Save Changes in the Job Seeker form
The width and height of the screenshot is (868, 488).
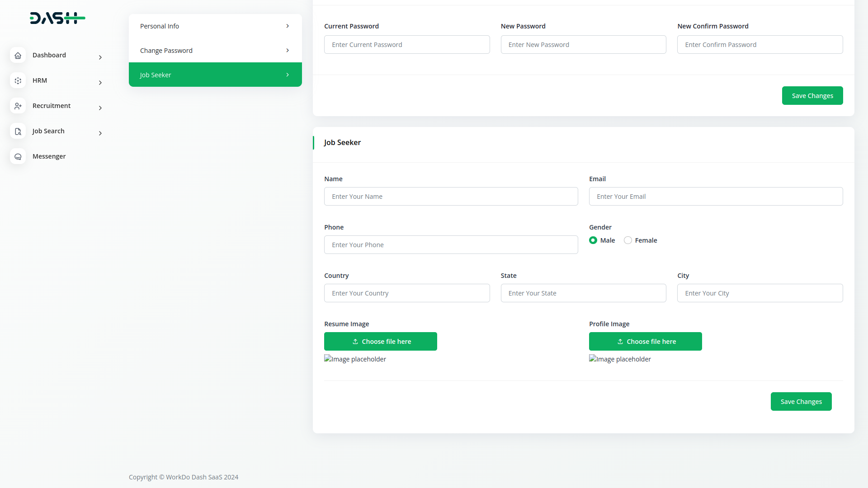[x=801, y=402]
